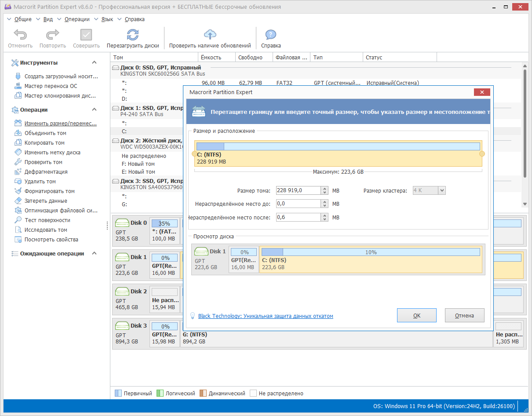Click the Размер тома input field
Screen dimensions: 532x416
(x=299, y=190)
